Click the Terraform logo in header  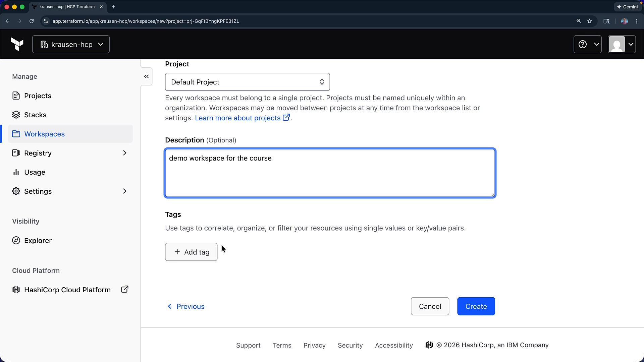click(x=17, y=44)
